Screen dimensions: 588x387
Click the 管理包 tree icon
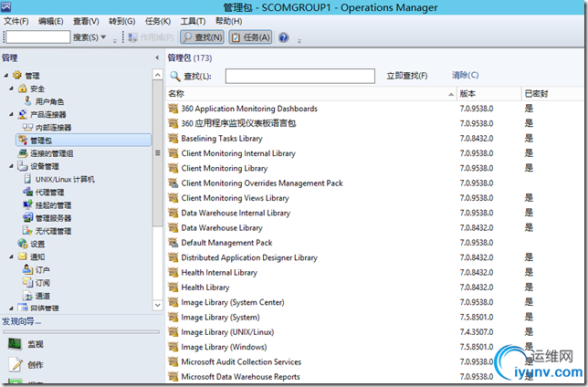23,141
